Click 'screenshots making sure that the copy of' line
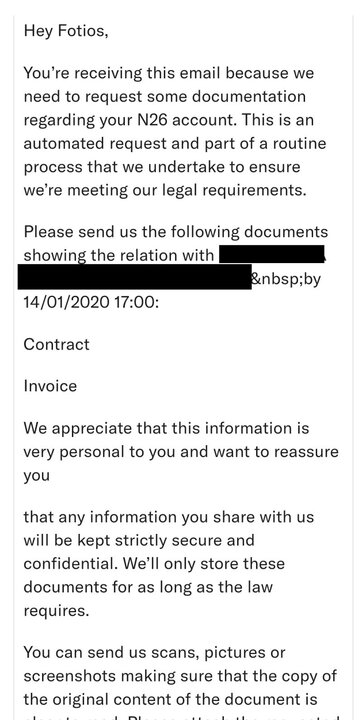Image resolution: width=362 pixels, height=720 pixels. click(x=180, y=676)
